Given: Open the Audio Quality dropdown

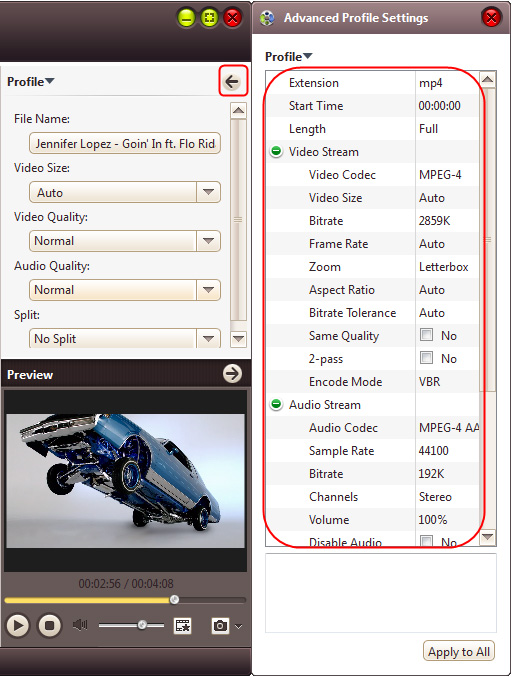Looking at the screenshot, I should click(x=209, y=290).
